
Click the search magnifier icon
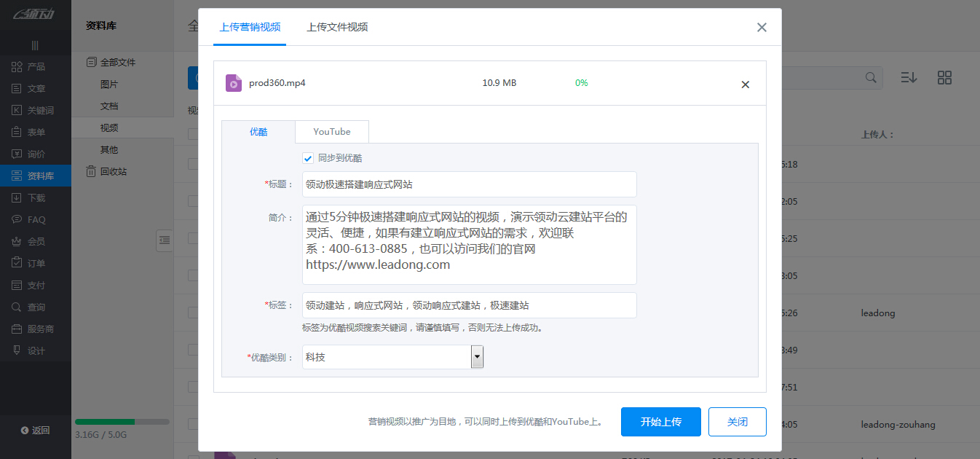(x=871, y=77)
